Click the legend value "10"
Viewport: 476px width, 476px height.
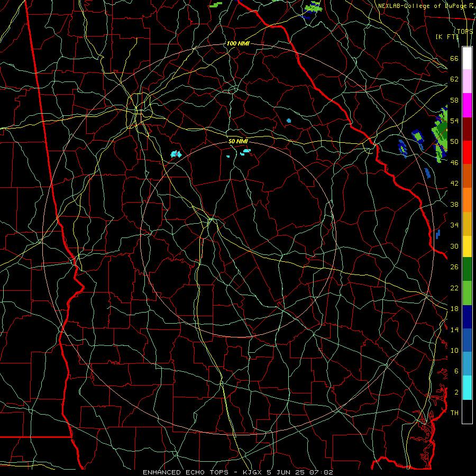click(454, 350)
